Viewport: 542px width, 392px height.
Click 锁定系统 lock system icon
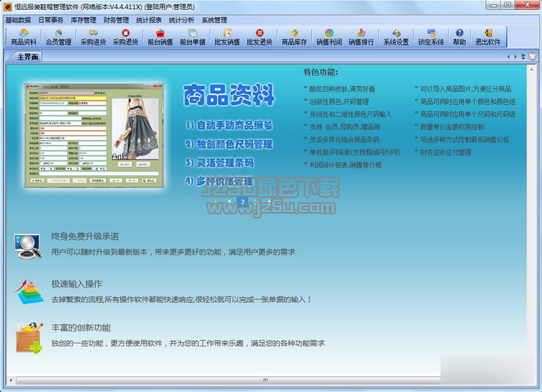(x=431, y=37)
